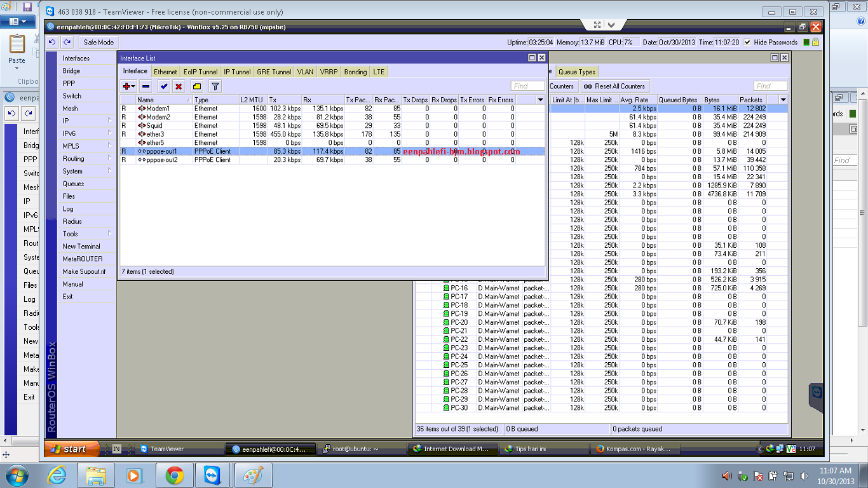Open the Log menu item
The height and width of the screenshot is (488, 868).
(88, 209)
